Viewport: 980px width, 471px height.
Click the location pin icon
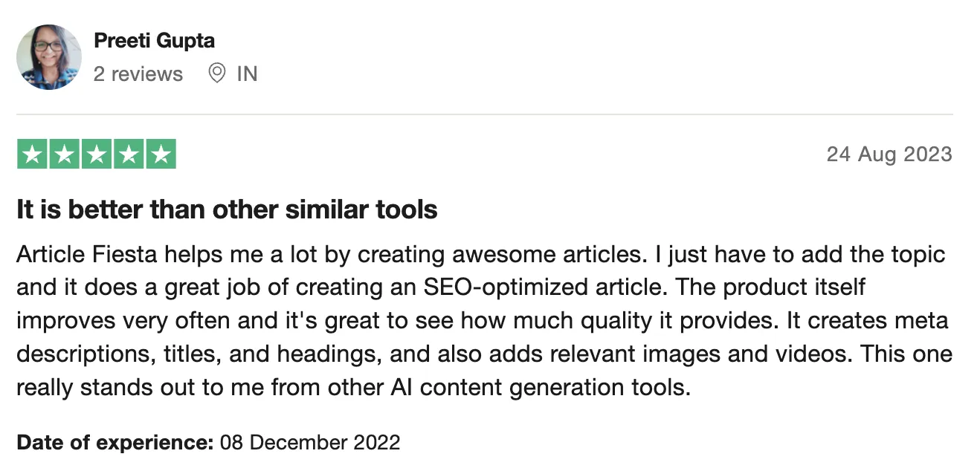216,73
